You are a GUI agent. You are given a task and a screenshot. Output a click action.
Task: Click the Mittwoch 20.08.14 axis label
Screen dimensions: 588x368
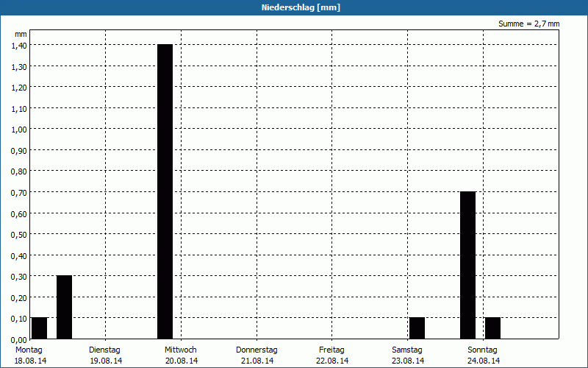(x=181, y=355)
